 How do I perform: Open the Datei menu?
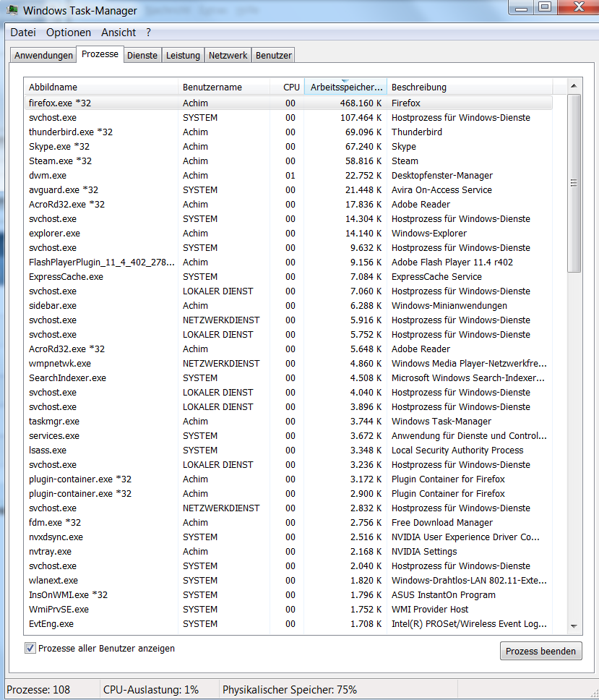[x=22, y=32]
